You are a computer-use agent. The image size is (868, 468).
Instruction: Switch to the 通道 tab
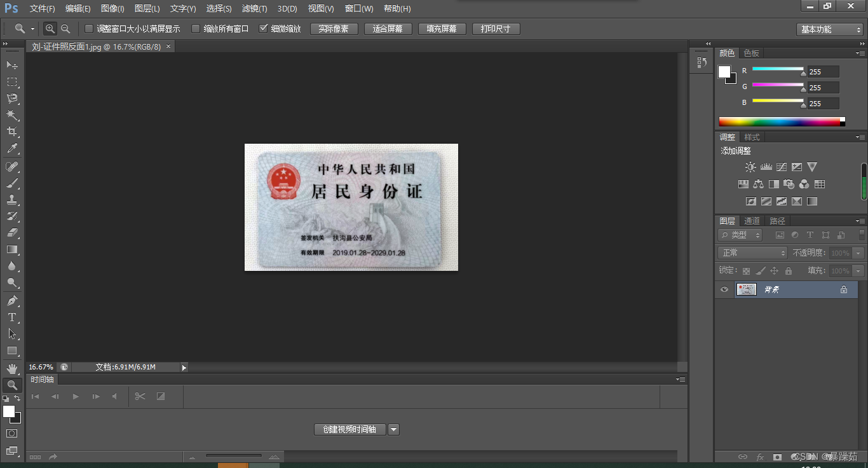click(752, 221)
